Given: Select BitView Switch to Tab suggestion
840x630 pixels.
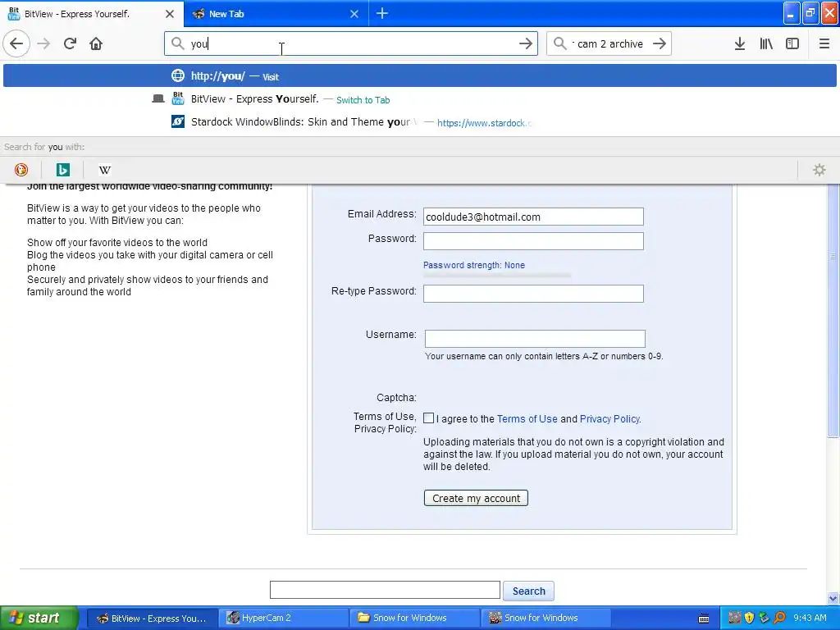Looking at the screenshot, I should pos(419,99).
